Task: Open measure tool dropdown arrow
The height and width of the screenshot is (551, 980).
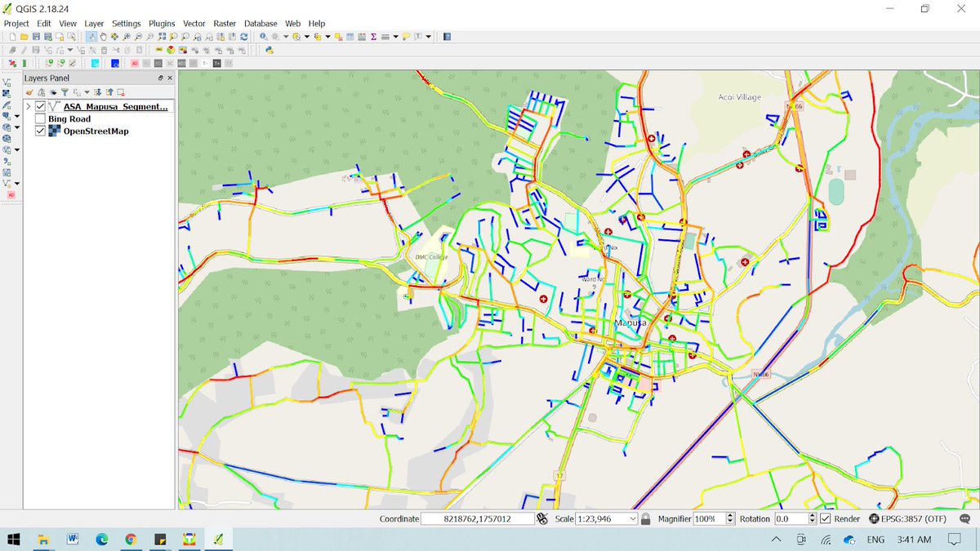Action: pos(395,37)
